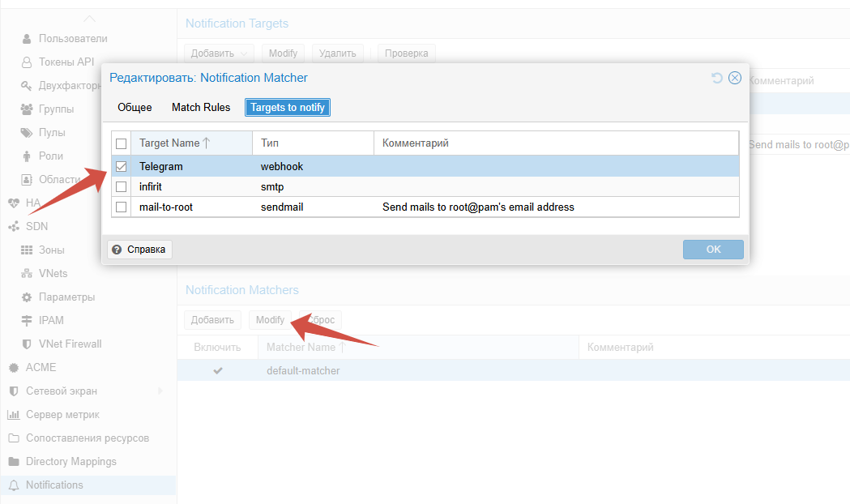Open the Справка help button
The width and height of the screenshot is (850, 504).
(140, 250)
